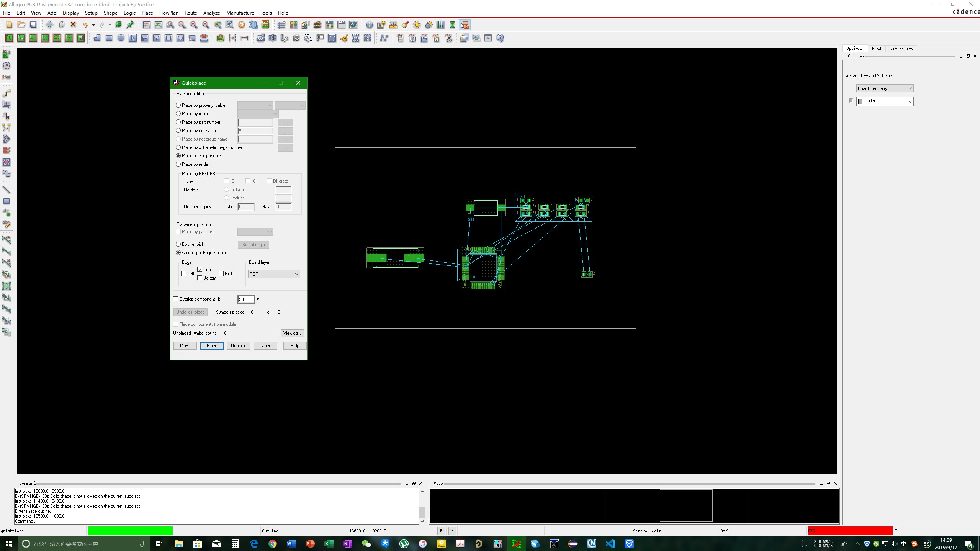980x551 pixels.
Task: Click the Show Element info icon
Action: coord(369,25)
